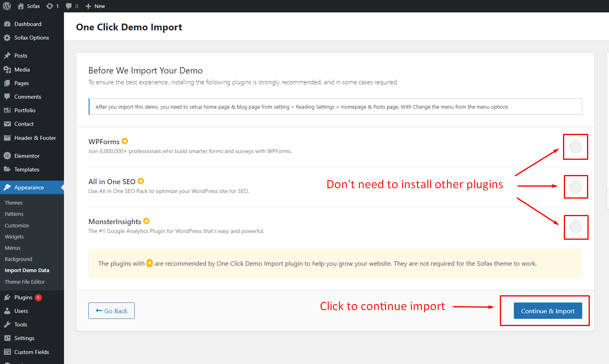Click the star badge next to All in One SEO
The height and width of the screenshot is (364, 609).
click(x=141, y=181)
